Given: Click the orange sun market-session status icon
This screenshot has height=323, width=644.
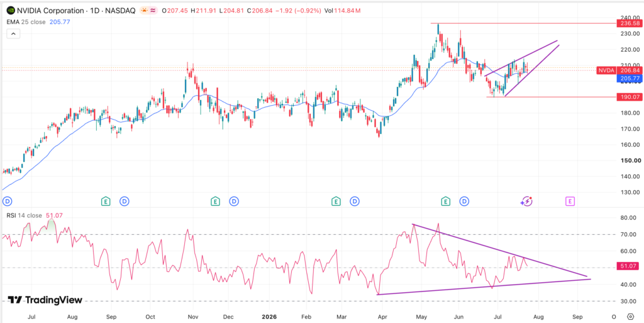Looking at the screenshot, I should tap(145, 11).
